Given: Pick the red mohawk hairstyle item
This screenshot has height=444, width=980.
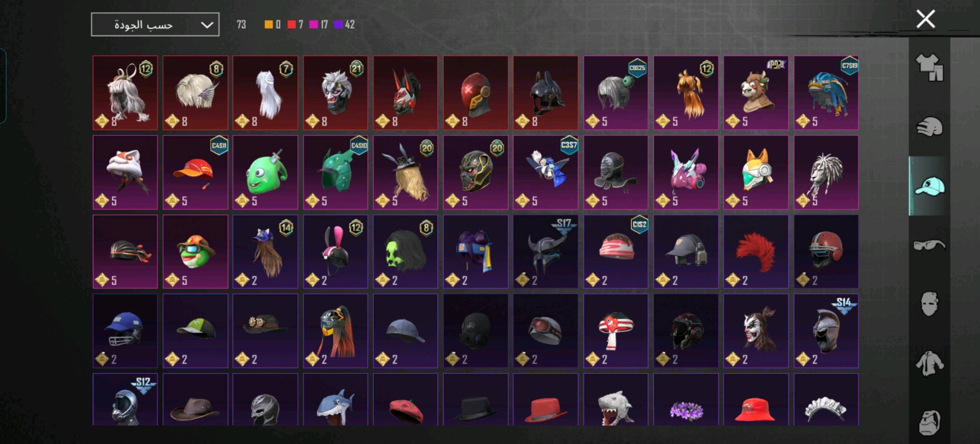Looking at the screenshot, I should click(756, 252).
